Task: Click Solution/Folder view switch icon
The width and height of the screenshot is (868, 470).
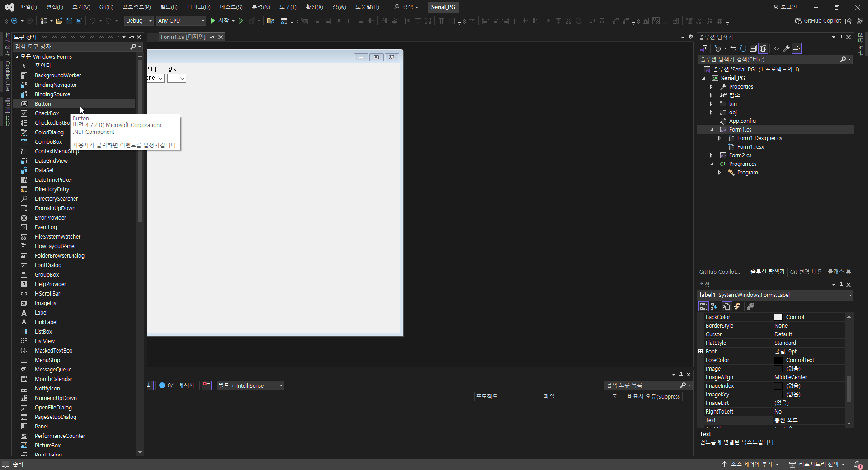Action: 704,48
